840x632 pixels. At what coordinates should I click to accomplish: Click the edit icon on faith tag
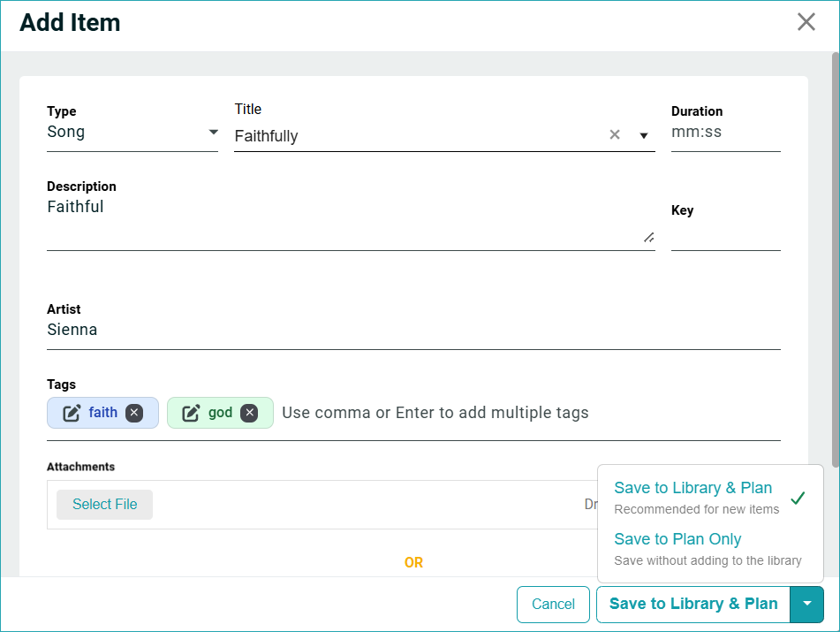(x=72, y=413)
